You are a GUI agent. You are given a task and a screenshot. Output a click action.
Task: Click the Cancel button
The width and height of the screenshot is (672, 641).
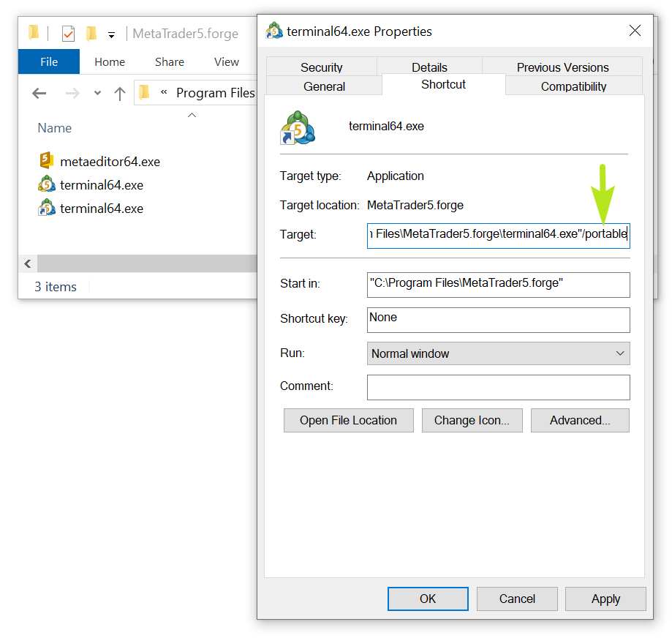coord(517,599)
